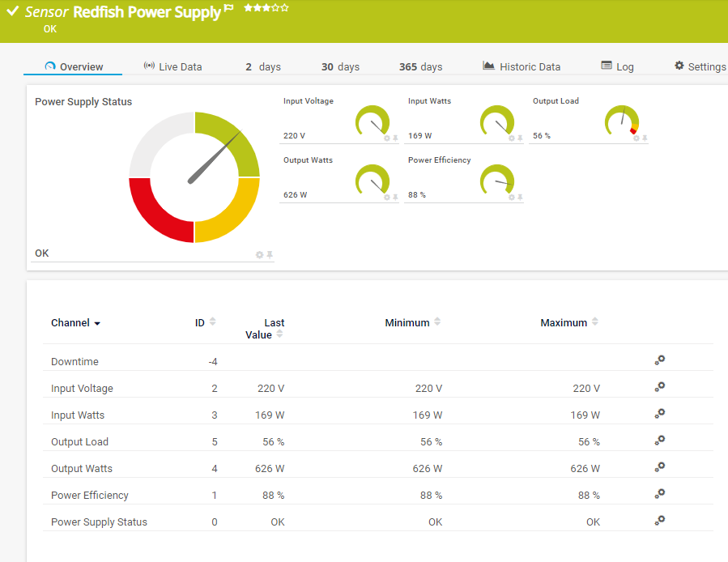Sort table by Channel column arrow
The image size is (728, 562).
point(97,323)
